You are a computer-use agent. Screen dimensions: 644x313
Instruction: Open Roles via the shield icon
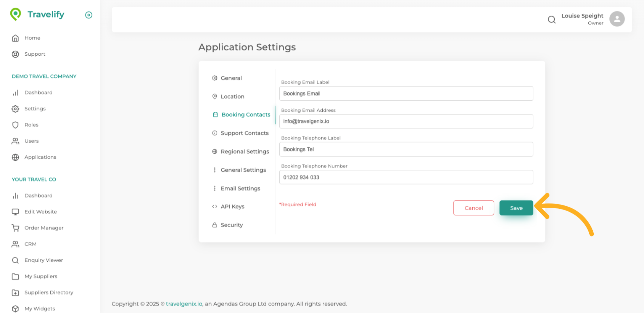pos(15,125)
